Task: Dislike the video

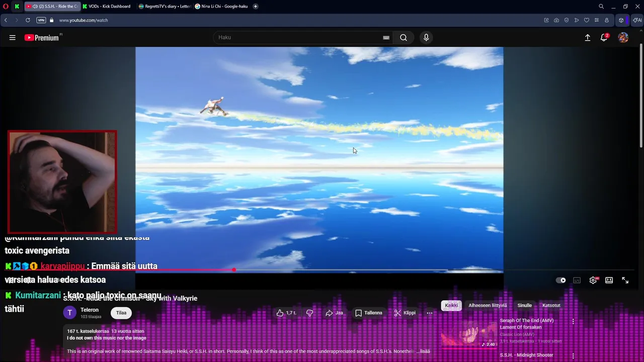Action: [x=309, y=313]
